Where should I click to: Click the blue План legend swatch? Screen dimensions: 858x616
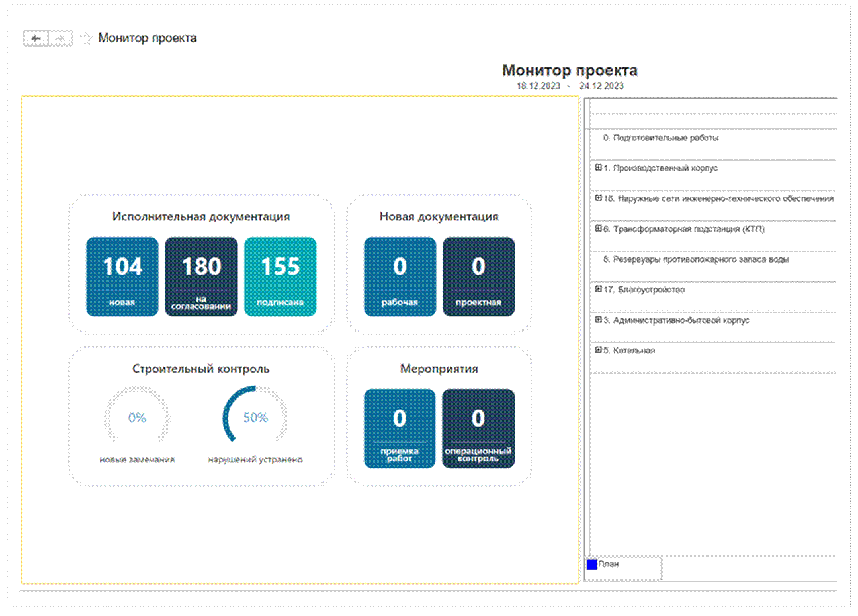click(x=592, y=564)
